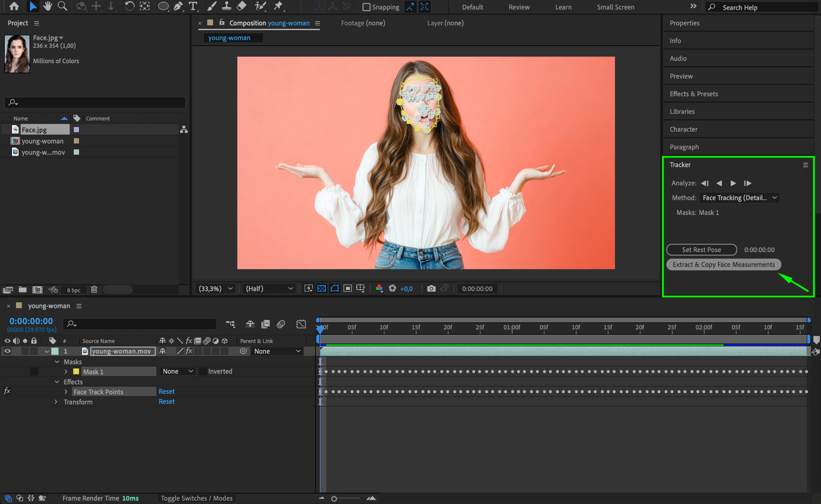This screenshot has width=821, height=504.
Task: Select the Hand tool
Action: point(48,6)
